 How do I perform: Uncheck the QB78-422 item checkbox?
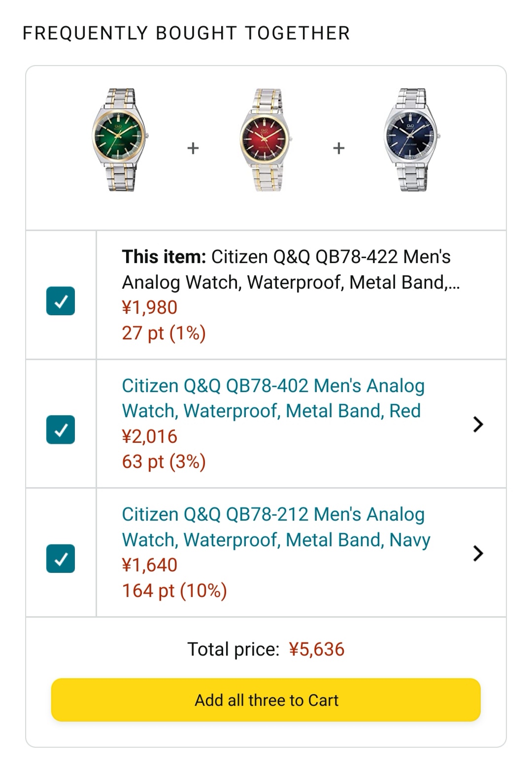pyautogui.click(x=61, y=301)
